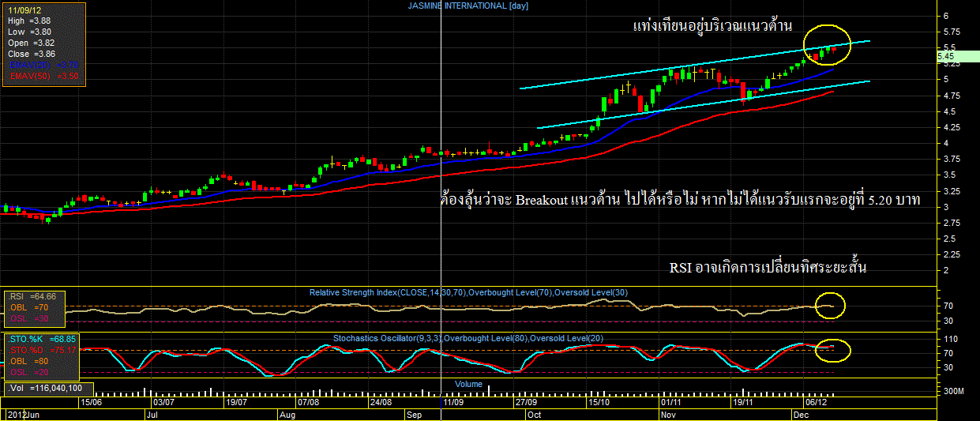Click the High =3.88 value
The width and height of the screenshot is (980, 421).
(x=31, y=21)
